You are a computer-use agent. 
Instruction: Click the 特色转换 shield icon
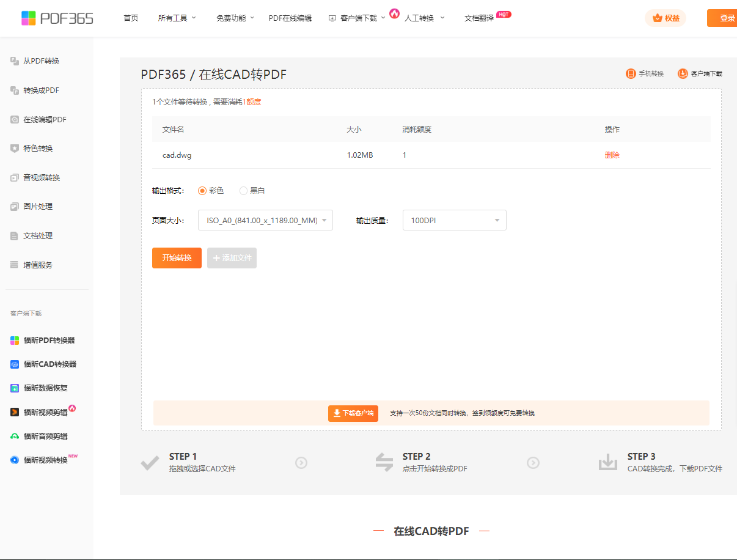coord(15,149)
